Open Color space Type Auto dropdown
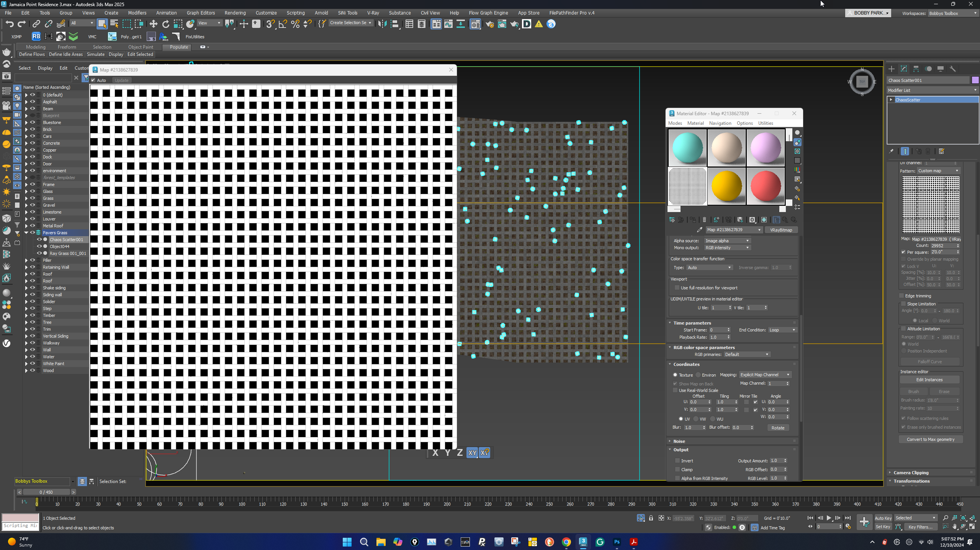 (709, 268)
